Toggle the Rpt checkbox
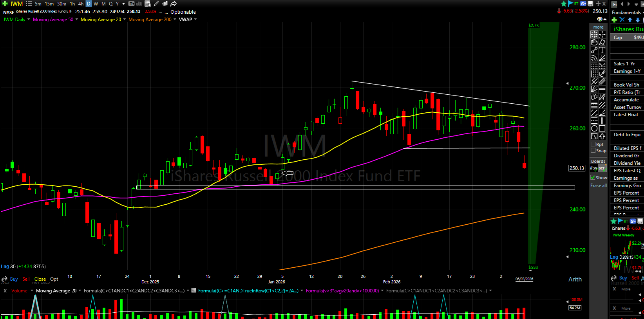Screen dimensions: 644x319 (x=593, y=144)
